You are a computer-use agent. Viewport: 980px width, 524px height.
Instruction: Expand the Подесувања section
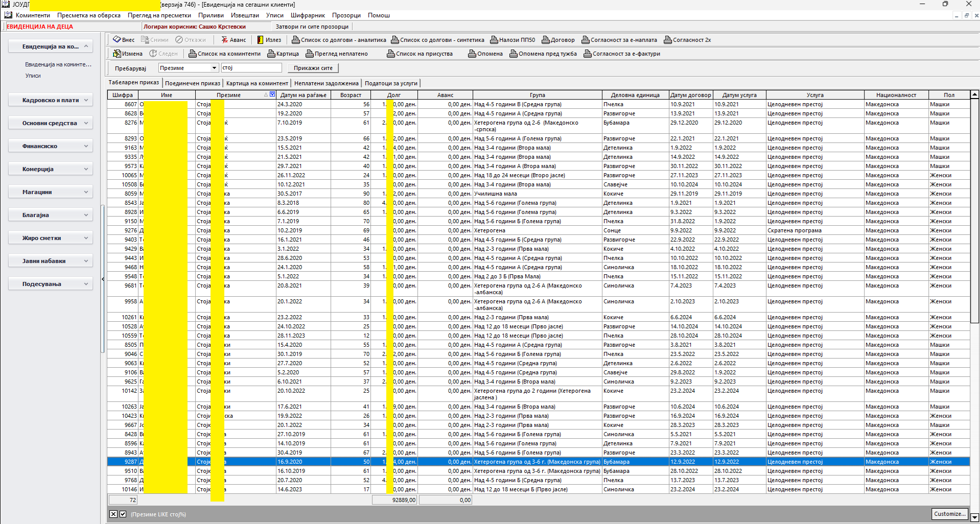(x=50, y=284)
